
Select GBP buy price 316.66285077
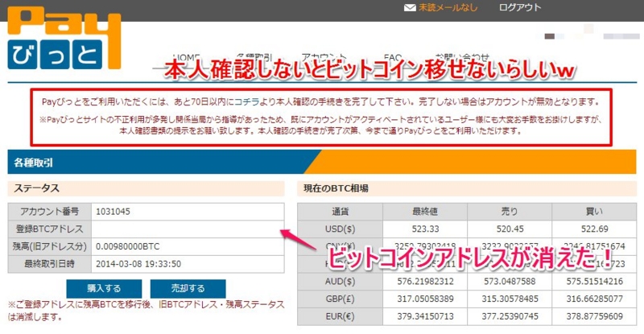tap(594, 299)
